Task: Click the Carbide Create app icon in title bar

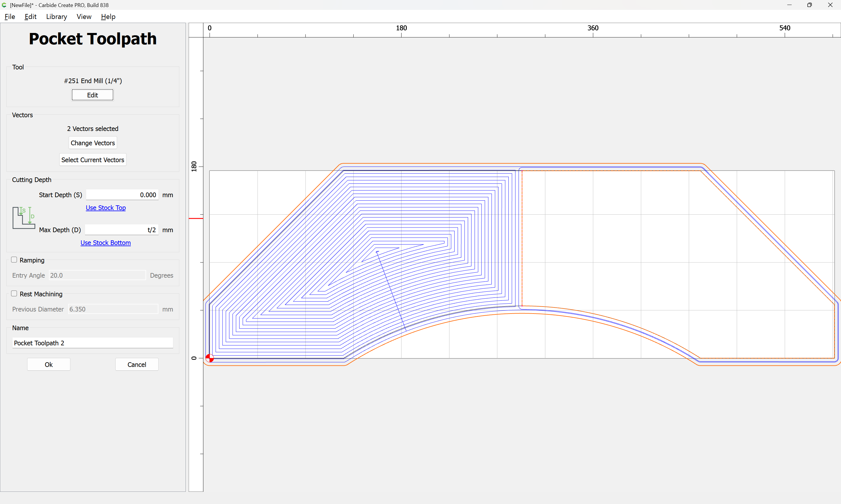Action: point(4,5)
